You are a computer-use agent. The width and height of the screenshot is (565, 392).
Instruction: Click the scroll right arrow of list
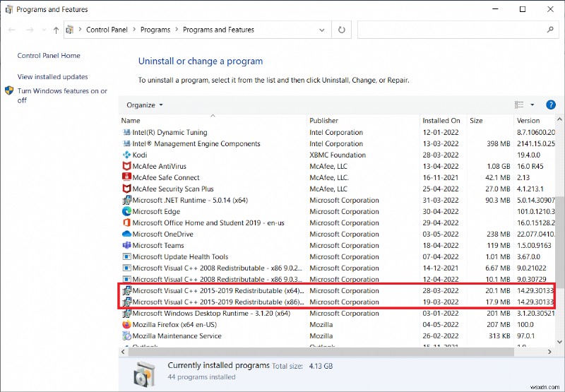[549, 352]
